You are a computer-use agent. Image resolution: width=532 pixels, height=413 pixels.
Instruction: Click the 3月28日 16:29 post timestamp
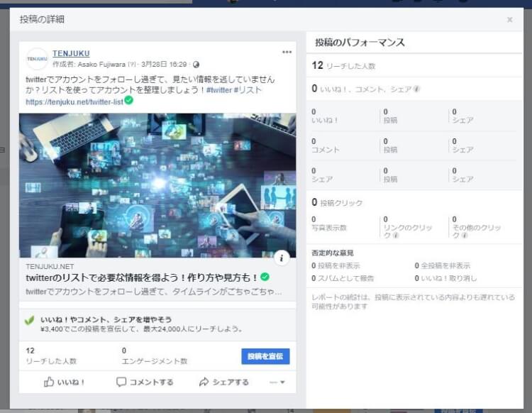165,65
